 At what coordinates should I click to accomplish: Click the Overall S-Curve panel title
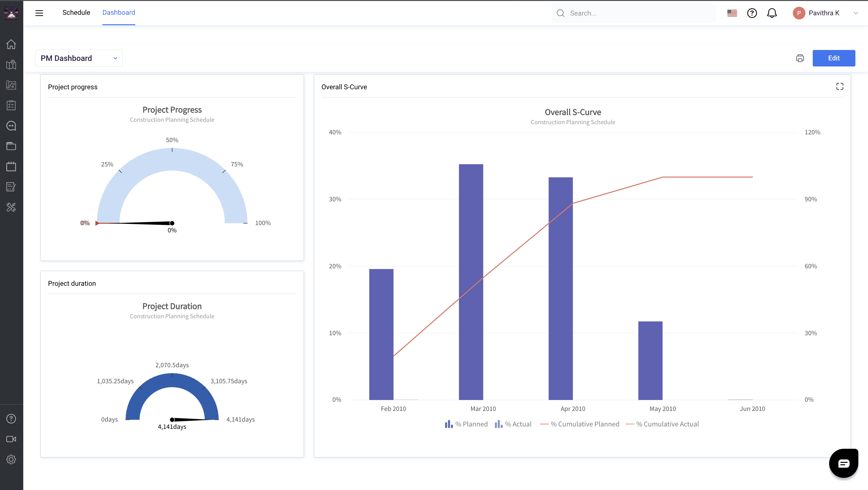[344, 87]
